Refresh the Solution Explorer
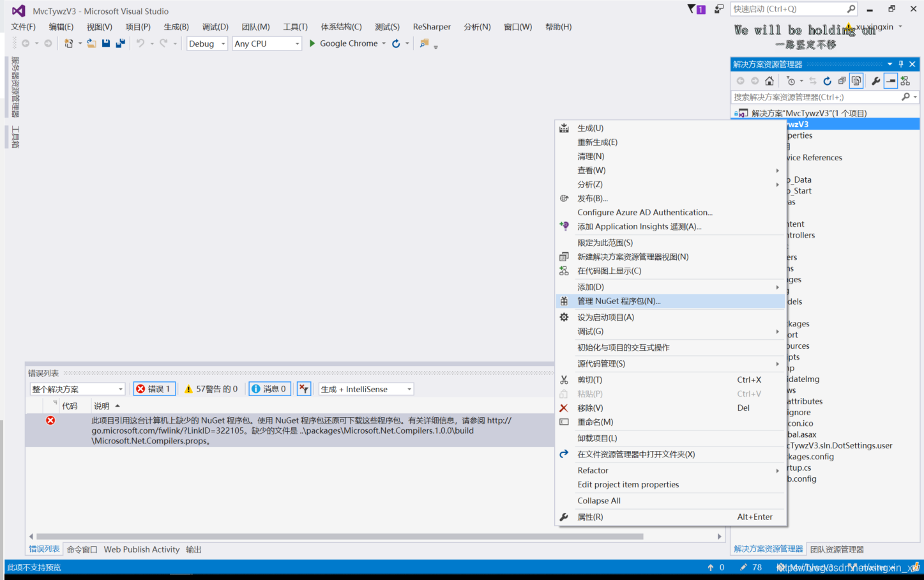The image size is (924, 580). (827, 80)
